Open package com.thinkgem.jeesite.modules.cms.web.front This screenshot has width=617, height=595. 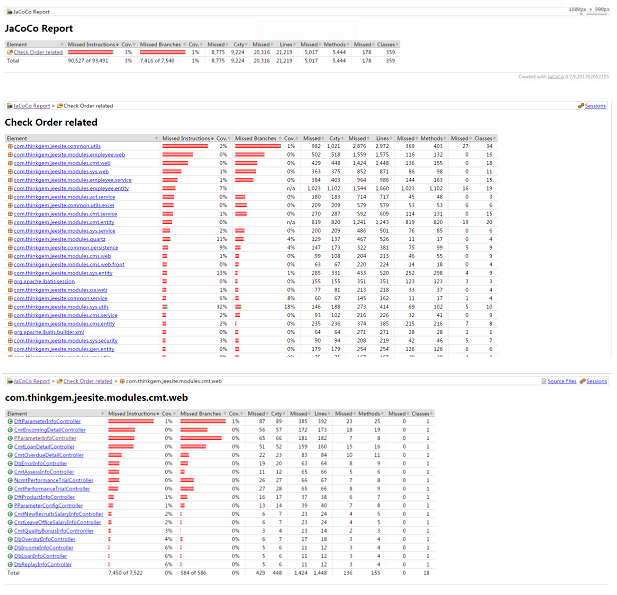(x=69, y=265)
